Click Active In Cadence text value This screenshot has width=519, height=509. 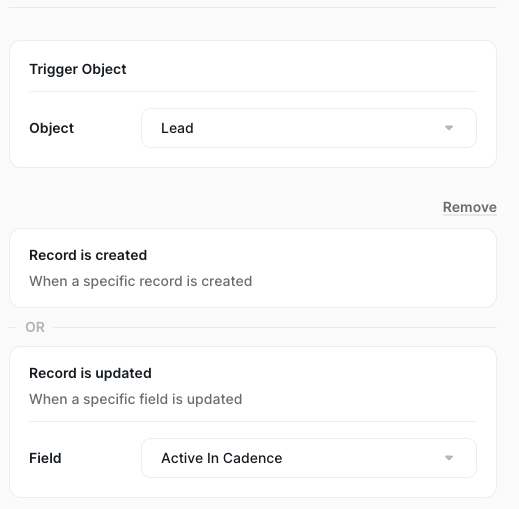click(x=222, y=458)
